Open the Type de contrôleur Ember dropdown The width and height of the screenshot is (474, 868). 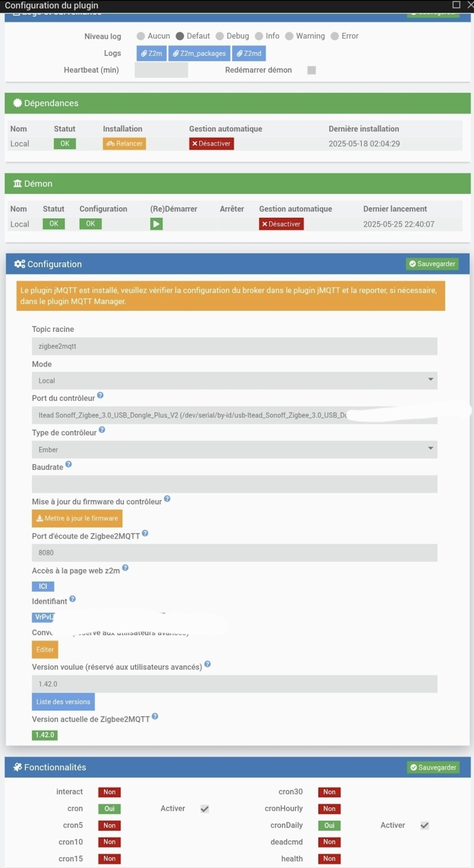234,449
